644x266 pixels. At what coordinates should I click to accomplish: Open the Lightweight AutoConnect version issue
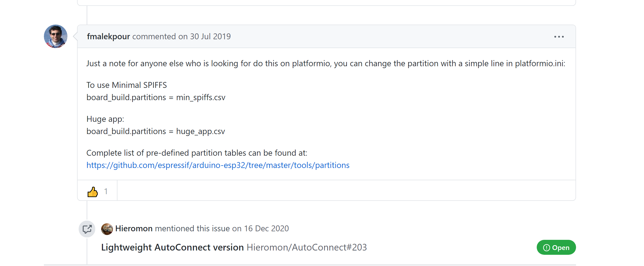coord(172,248)
